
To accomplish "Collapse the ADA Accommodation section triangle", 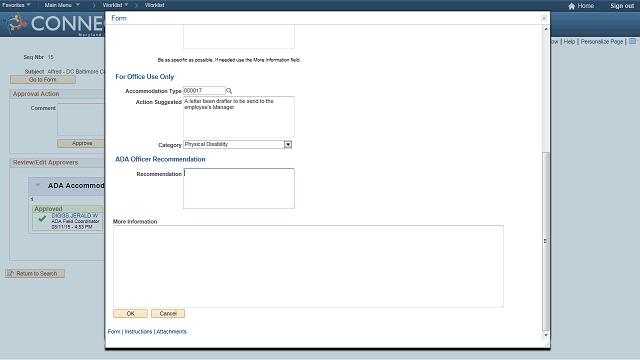I will 38,185.
